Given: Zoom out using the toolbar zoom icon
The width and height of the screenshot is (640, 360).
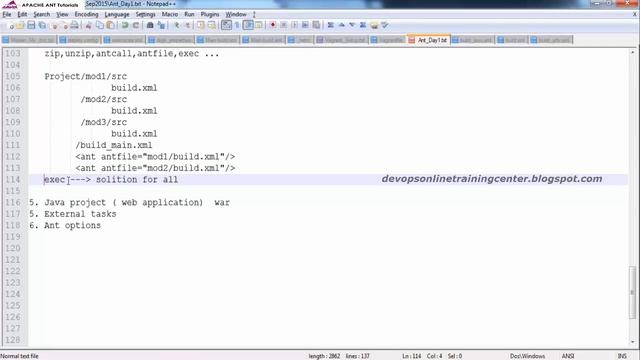Looking at the screenshot, I should point(187,25).
